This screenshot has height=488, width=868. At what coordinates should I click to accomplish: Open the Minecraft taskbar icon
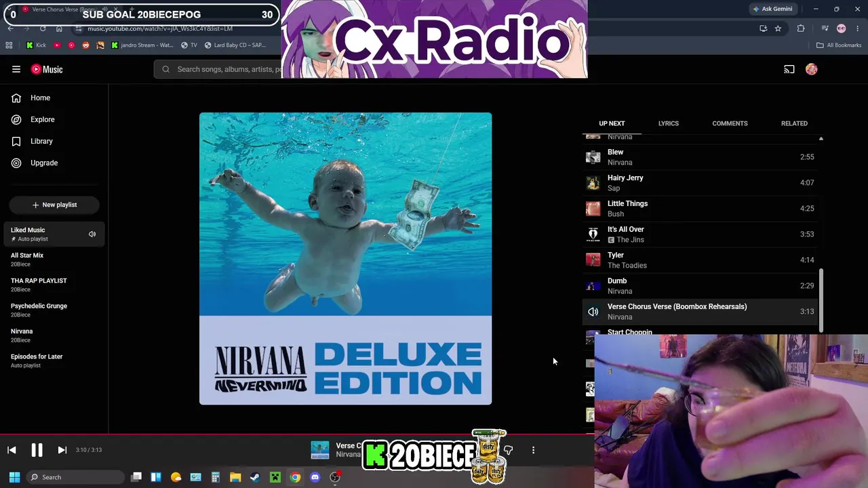[275, 477]
